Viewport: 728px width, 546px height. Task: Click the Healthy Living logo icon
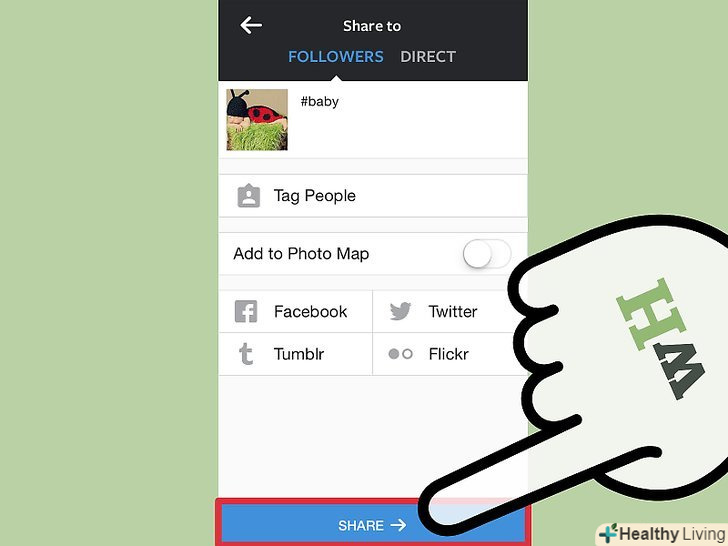tap(608, 533)
